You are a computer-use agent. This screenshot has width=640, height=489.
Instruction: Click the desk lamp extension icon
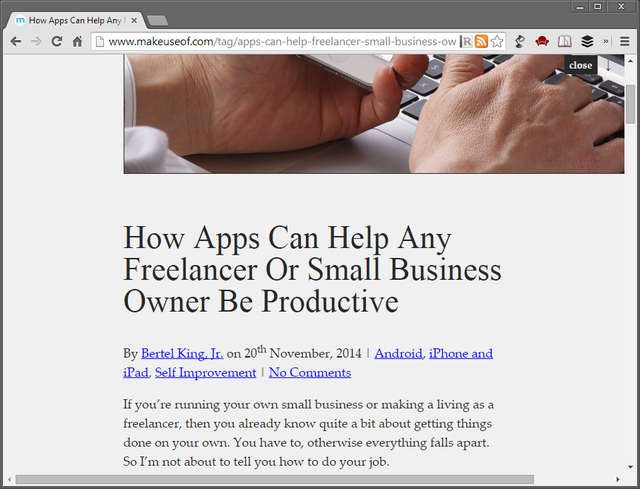pyautogui.click(x=520, y=41)
